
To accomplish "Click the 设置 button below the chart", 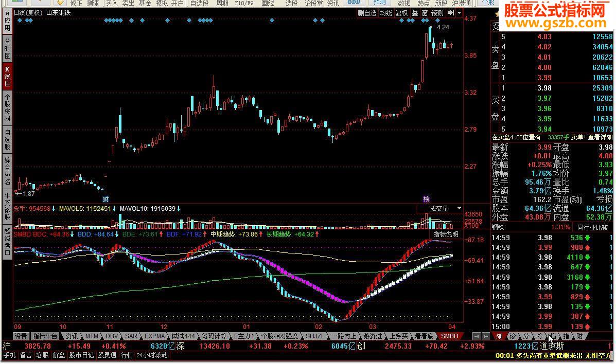I will pos(21,336).
